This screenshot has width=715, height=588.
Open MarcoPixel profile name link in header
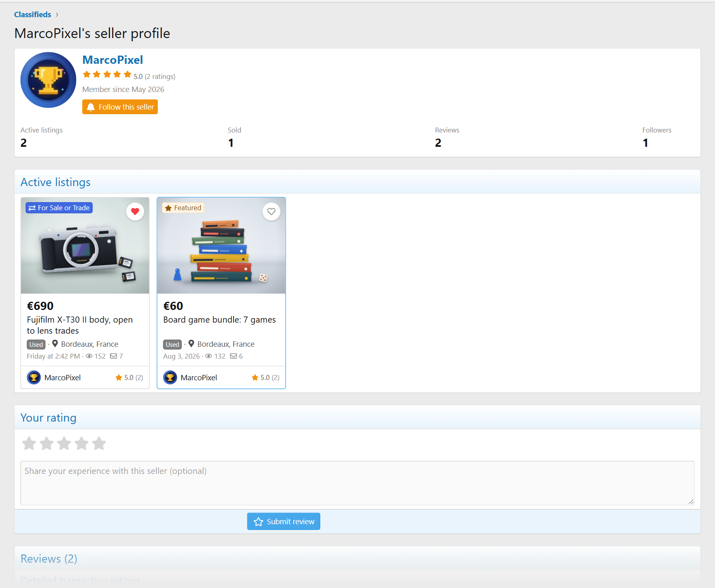tap(112, 60)
